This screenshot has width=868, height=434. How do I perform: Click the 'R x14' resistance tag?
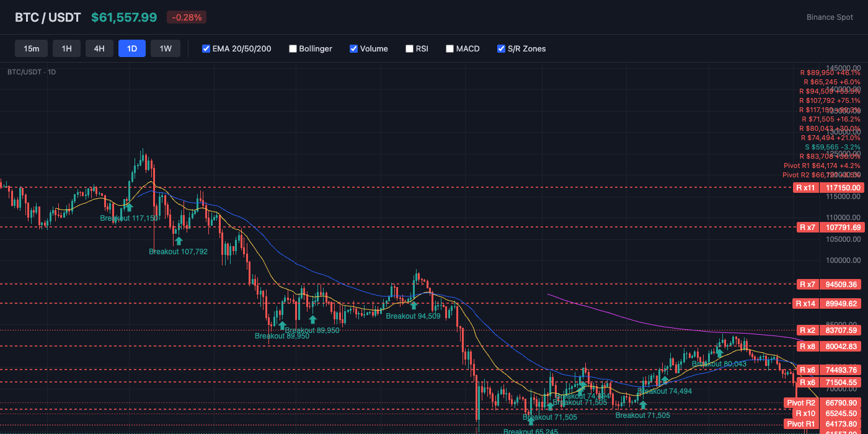click(807, 304)
